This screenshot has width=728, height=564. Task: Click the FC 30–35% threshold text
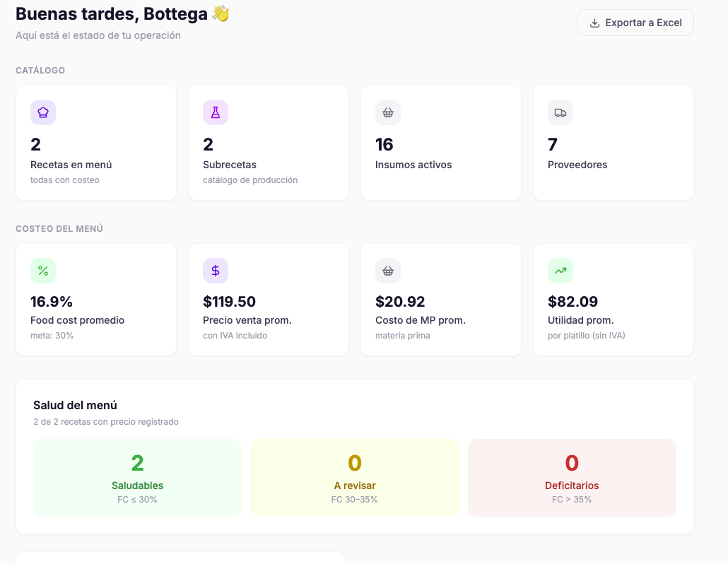coord(355,500)
